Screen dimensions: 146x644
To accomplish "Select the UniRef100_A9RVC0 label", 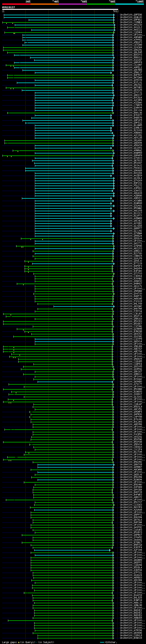I will click(131, 198).
